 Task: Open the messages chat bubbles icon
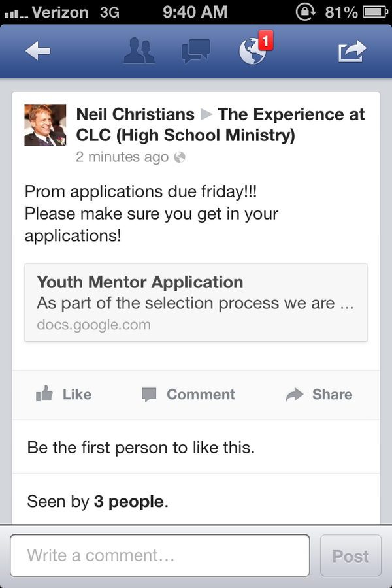[195, 51]
